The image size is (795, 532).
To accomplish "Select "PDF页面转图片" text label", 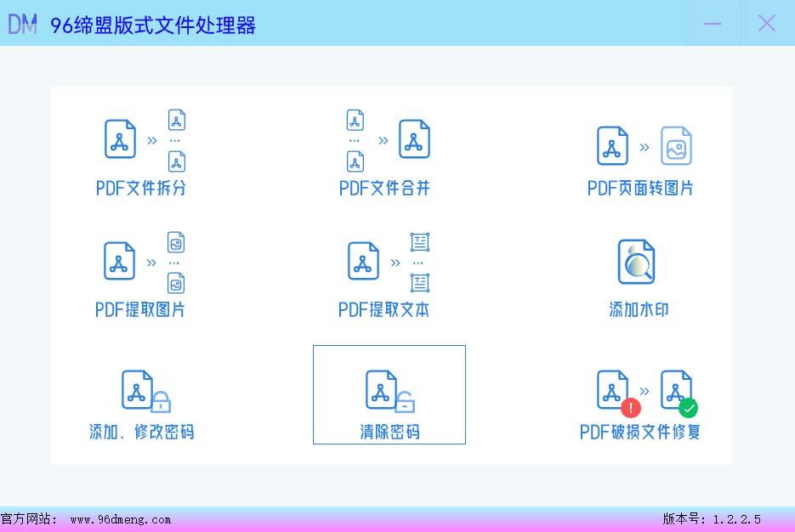I will pyautogui.click(x=640, y=189).
